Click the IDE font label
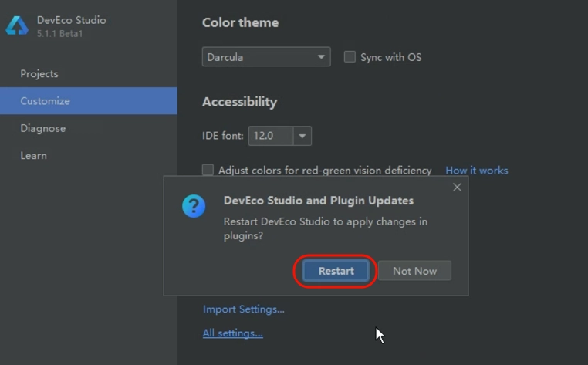 coord(223,136)
